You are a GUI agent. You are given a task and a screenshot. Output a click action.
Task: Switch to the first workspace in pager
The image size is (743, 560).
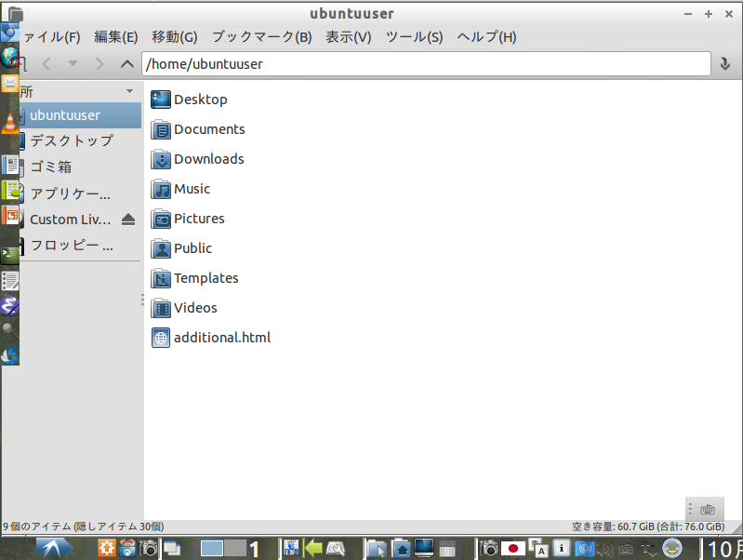tap(212, 549)
